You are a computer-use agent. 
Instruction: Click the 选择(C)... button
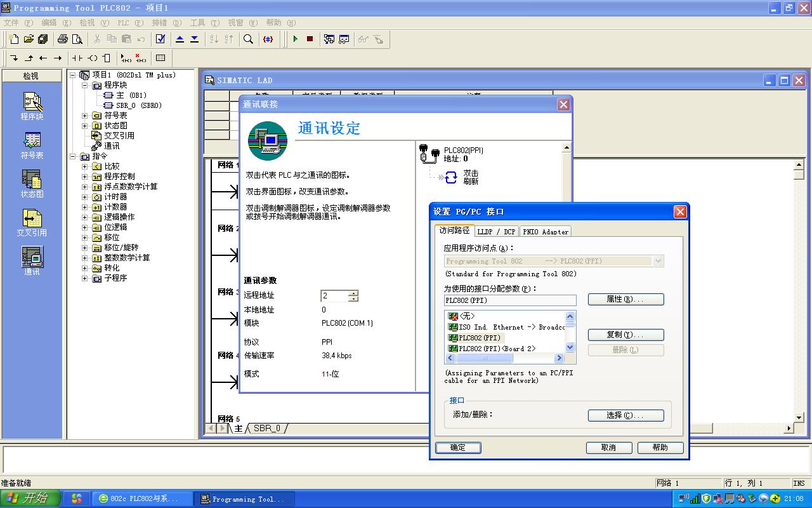[626, 415]
